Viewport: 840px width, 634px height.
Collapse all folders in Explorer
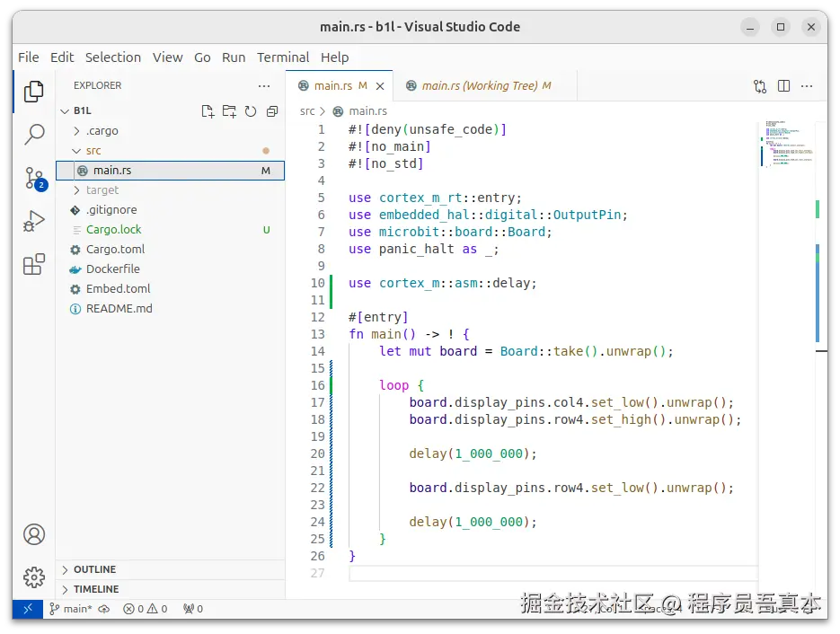point(272,110)
